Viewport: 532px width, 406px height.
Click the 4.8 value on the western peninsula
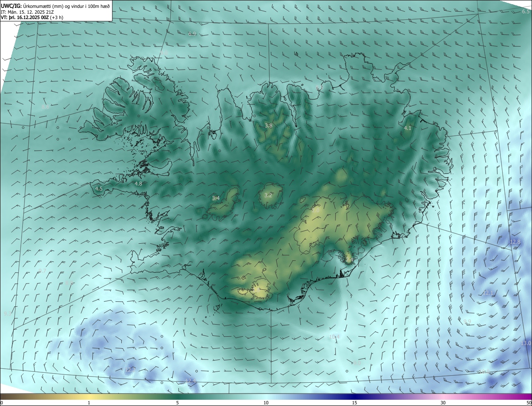pyautogui.click(x=138, y=183)
